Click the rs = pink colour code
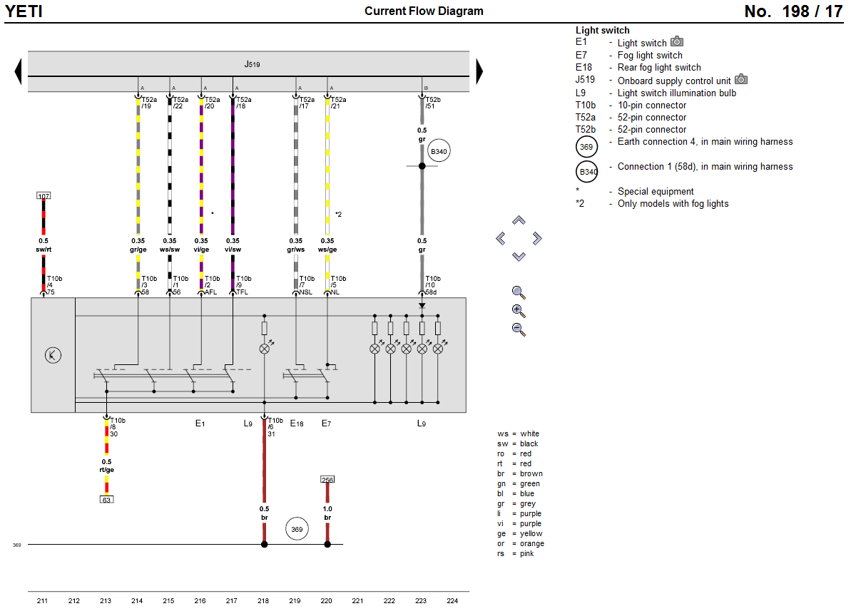 (516, 554)
